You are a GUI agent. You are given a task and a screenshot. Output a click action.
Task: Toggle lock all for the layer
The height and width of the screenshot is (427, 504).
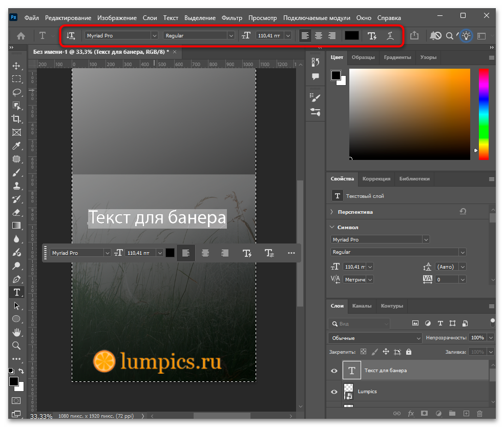pos(409,352)
